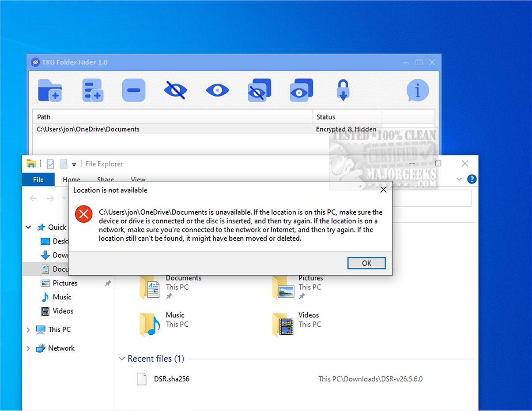Select the Status column header

pos(347,117)
